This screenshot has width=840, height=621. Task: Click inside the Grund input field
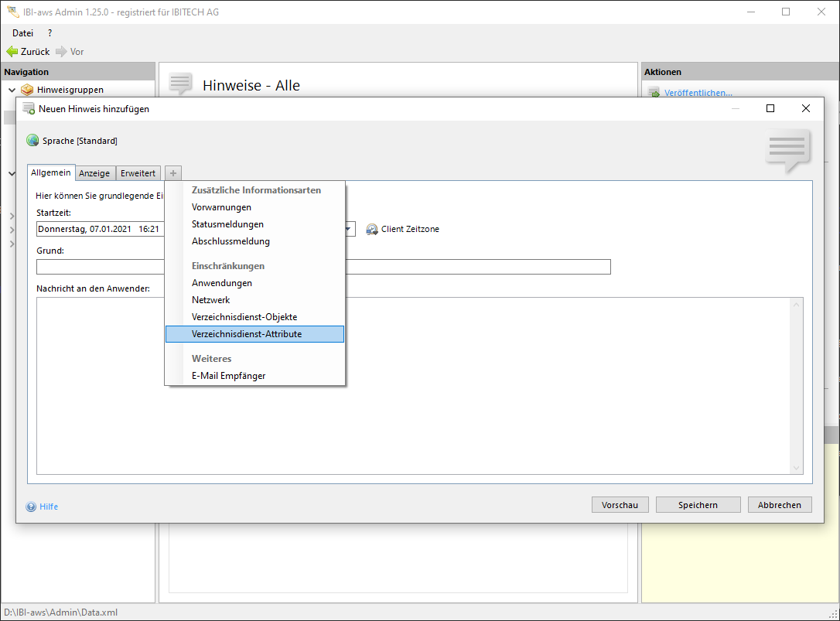pos(480,267)
